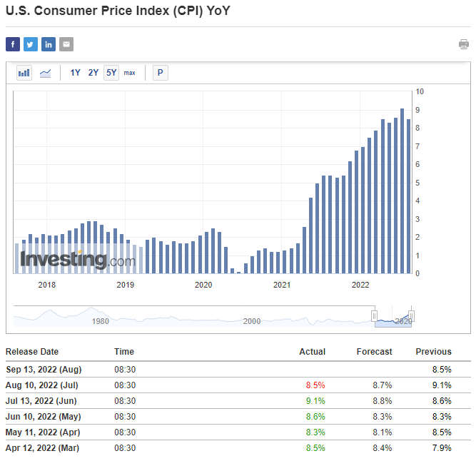This screenshot has width=476, height=461.
Task: Click Jun 10, 2022 (May) release date
Action: click(x=43, y=417)
